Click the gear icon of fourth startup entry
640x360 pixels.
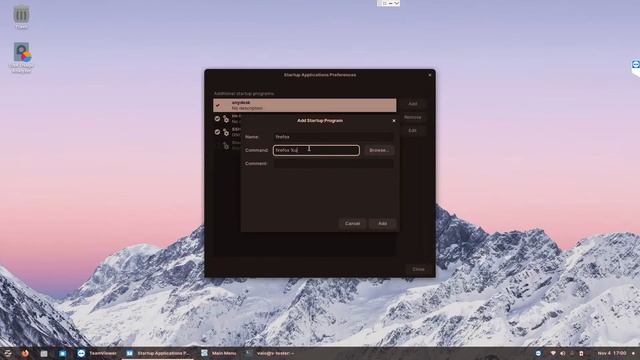[x=226, y=145]
